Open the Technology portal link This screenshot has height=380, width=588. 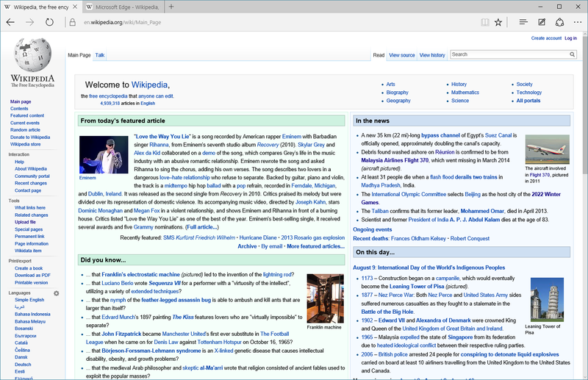click(x=528, y=93)
